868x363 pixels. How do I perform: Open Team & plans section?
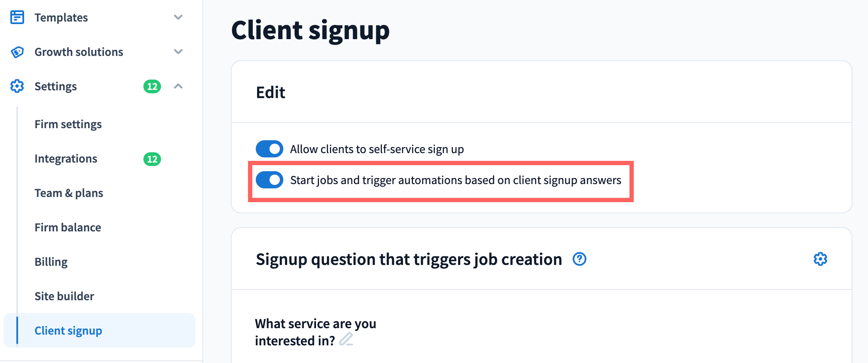[69, 193]
